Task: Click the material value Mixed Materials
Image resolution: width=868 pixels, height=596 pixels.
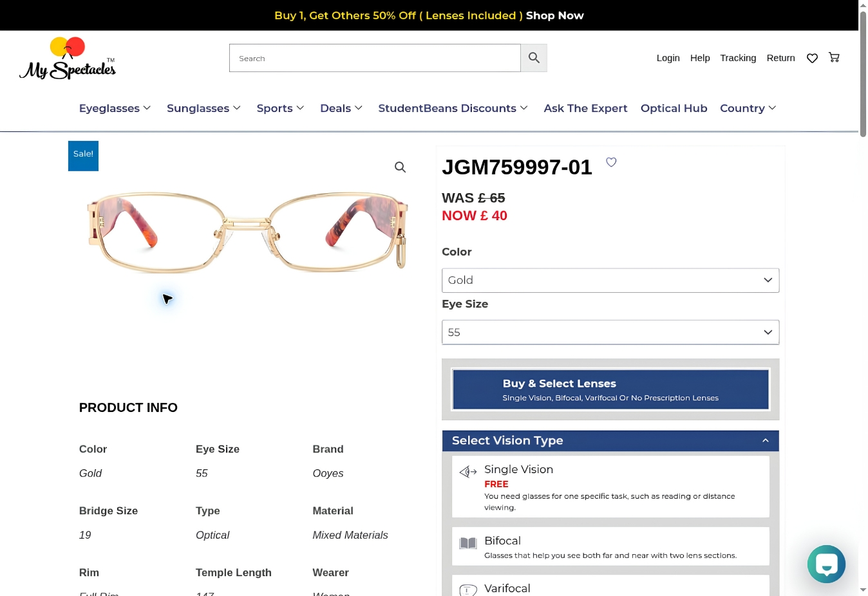Action: (350, 535)
